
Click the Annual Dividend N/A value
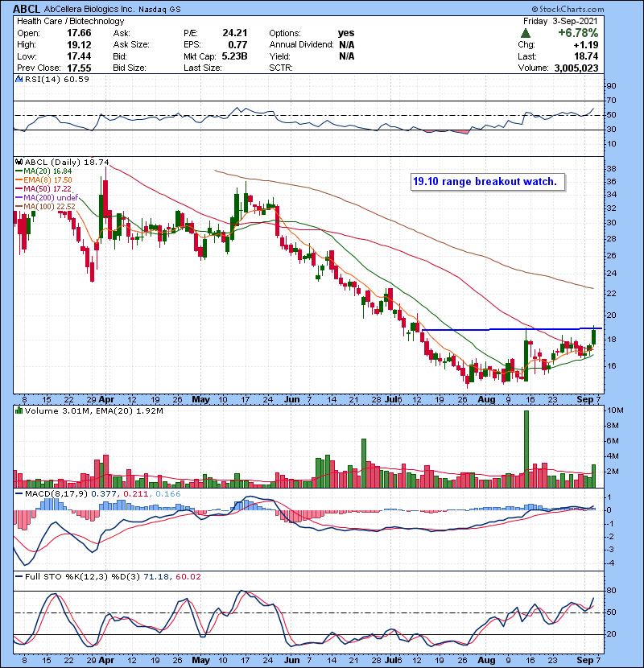pyautogui.click(x=347, y=44)
